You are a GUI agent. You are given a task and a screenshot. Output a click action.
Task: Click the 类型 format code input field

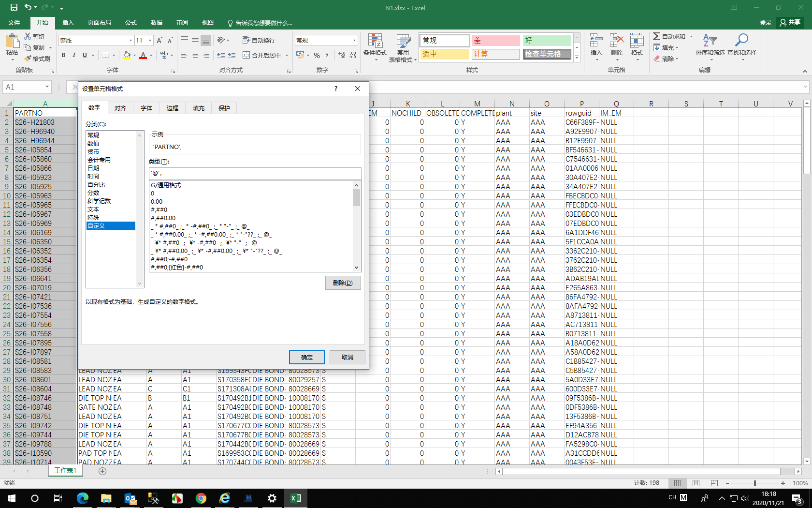(255, 173)
